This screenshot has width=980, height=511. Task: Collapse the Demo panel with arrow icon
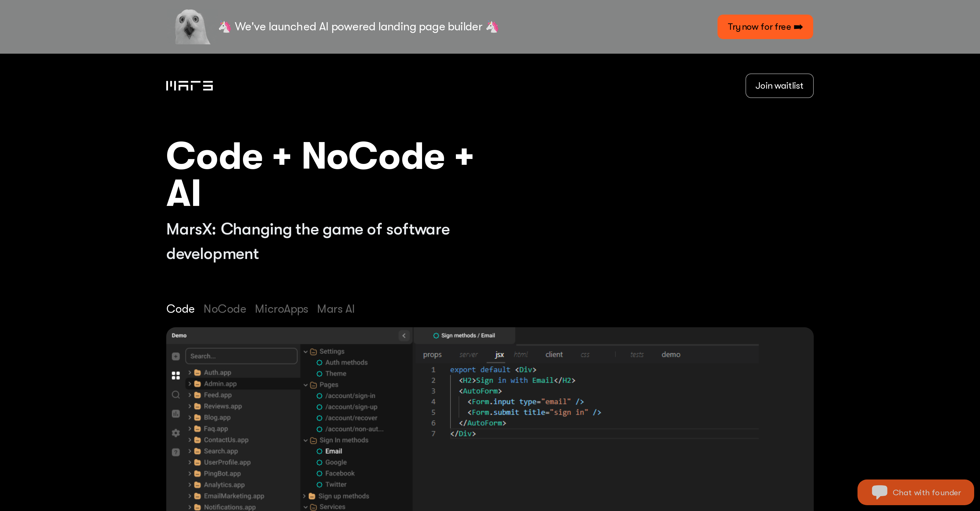click(x=404, y=335)
